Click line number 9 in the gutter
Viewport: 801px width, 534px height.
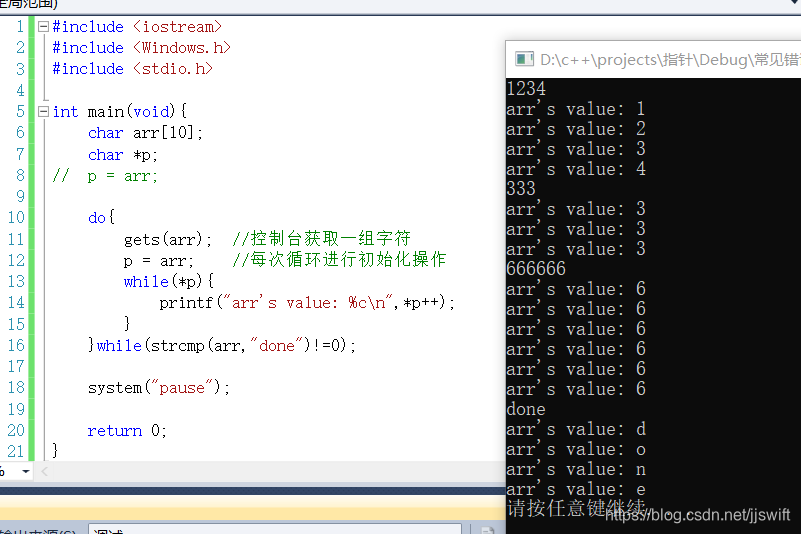click(20, 196)
